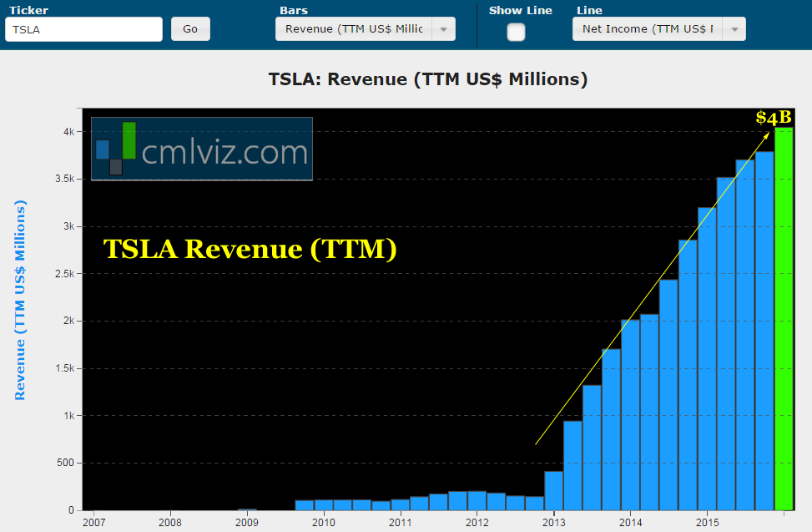Click the "2010" x-axis year label
The width and height of the screenshot is (812, 532).
(x=323, y=523)
